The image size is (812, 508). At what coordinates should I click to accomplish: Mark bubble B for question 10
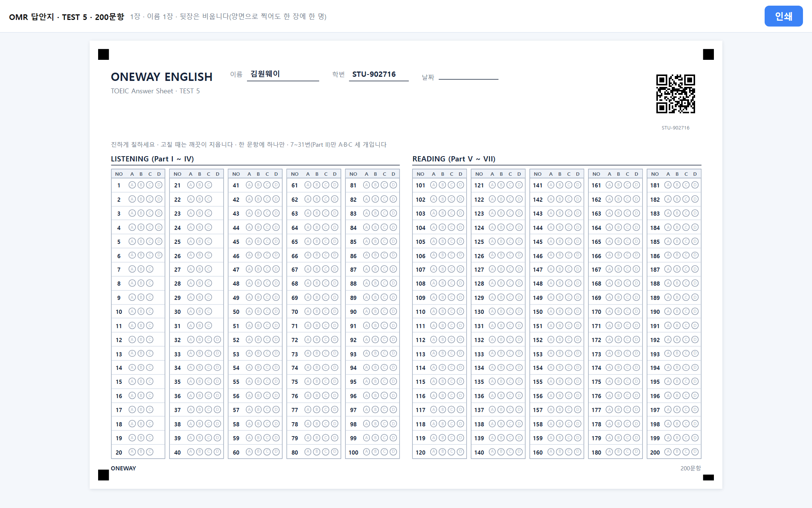[141, 312]
